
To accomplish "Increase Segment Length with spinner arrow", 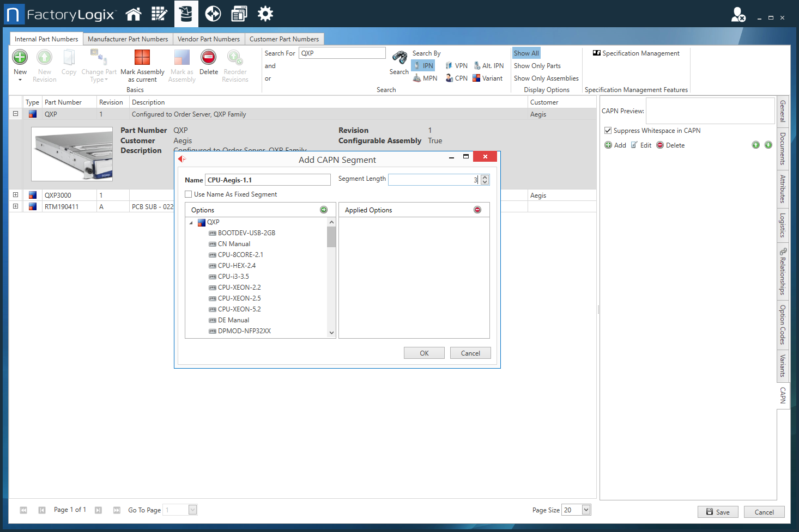I will point(485,177).
